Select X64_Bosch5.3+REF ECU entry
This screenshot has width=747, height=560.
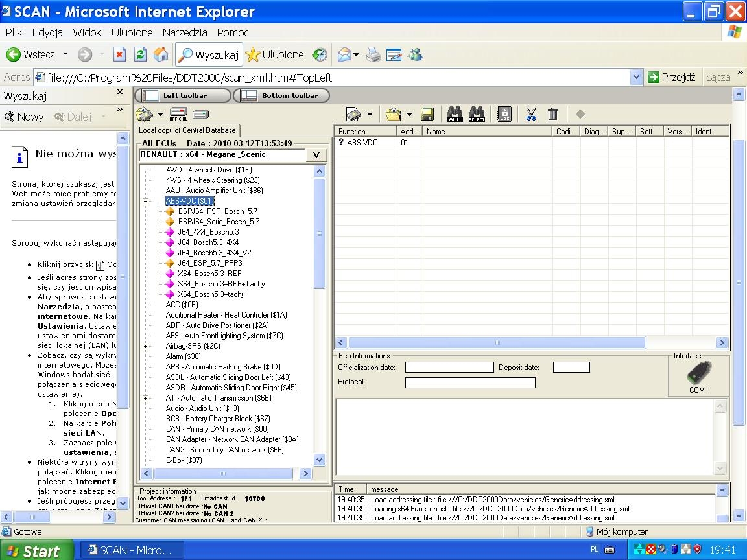click(x=209, y=274)
